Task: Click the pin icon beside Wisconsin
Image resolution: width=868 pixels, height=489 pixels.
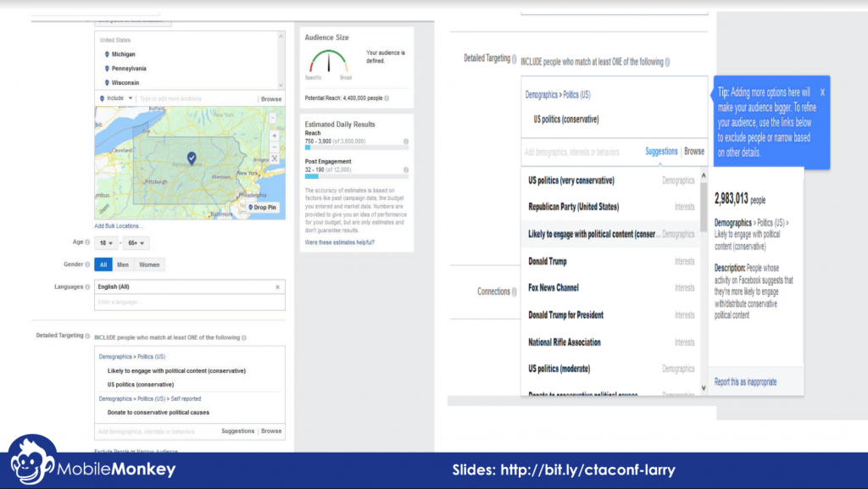Action: tap(107, 82)
